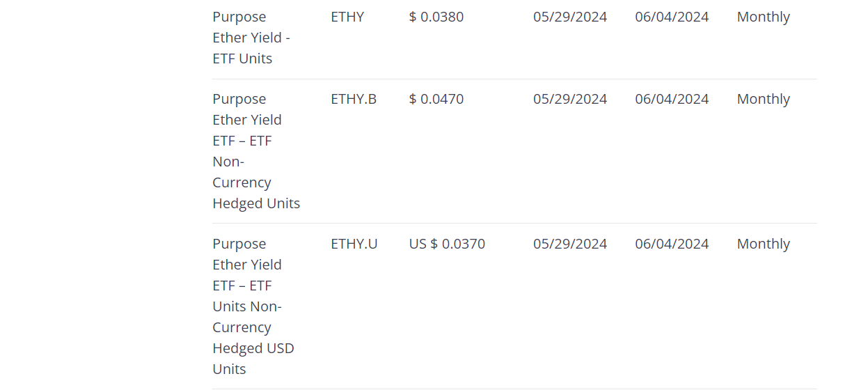The image size is (868, 390).
Task: Select the ETHY ticker symbol cell
Action: tap(347, 17)
